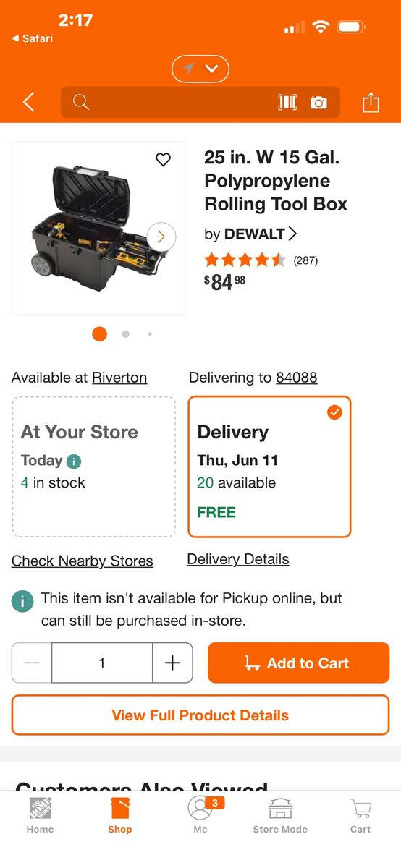
Task: Open the Cart tab icon
Action: 360,816
